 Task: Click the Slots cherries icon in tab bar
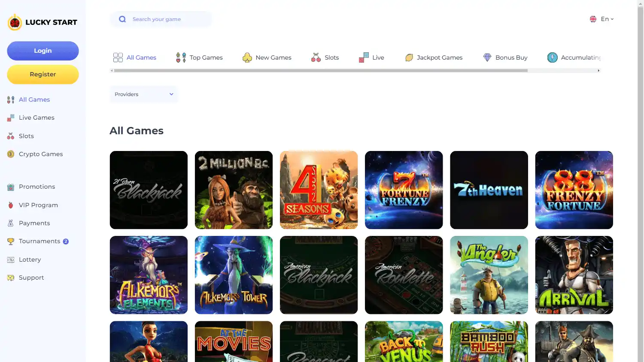click(x=316, y=57)
